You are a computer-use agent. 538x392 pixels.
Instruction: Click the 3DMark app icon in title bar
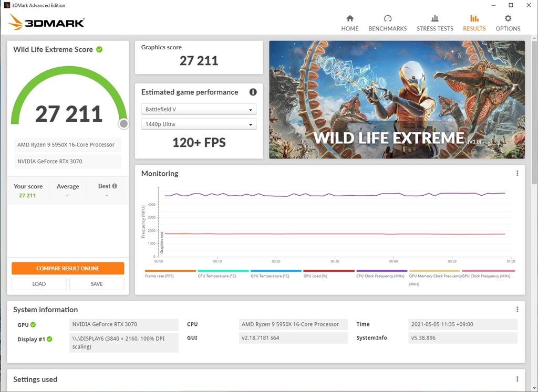pyautogui.click(x=7, y=5)
